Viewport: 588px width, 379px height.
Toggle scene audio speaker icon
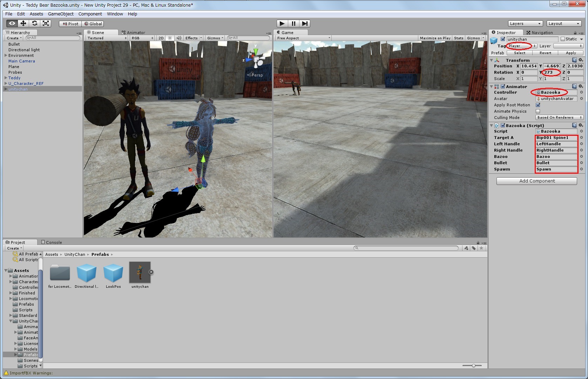tap(179, 38)
